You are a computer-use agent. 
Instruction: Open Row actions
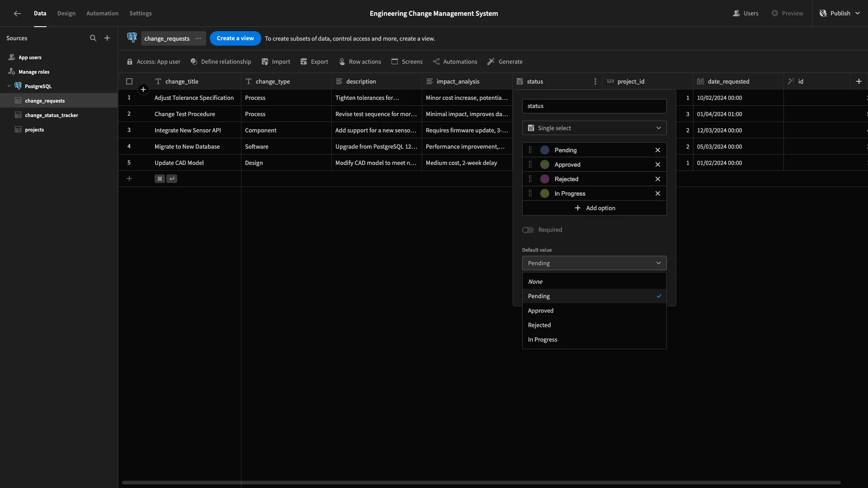(360, 62)
